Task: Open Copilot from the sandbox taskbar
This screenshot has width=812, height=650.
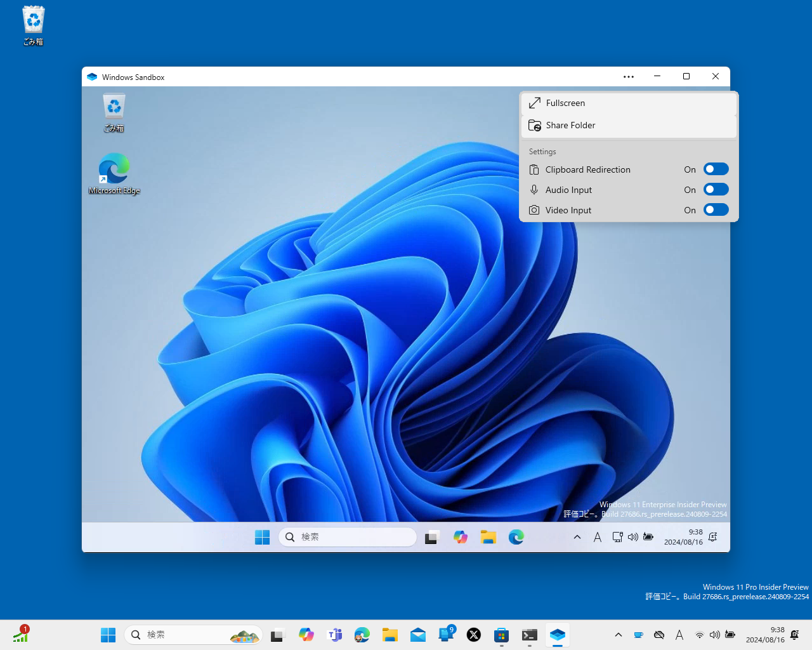Action: (461, 536)
